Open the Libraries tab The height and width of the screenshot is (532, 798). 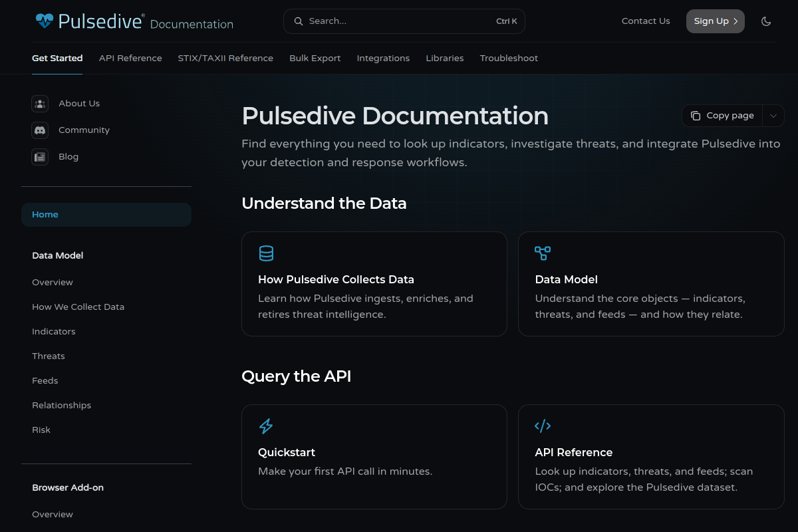point(445,59)
